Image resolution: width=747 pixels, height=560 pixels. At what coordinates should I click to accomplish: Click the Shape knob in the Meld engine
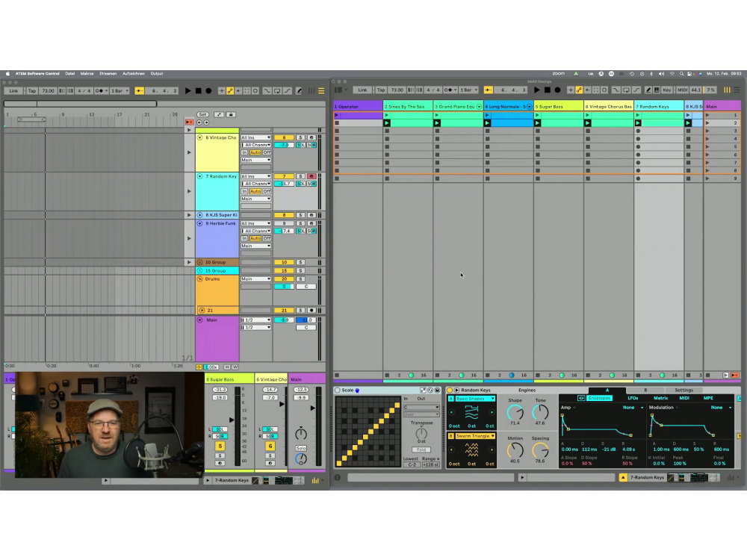pos(515,412)
